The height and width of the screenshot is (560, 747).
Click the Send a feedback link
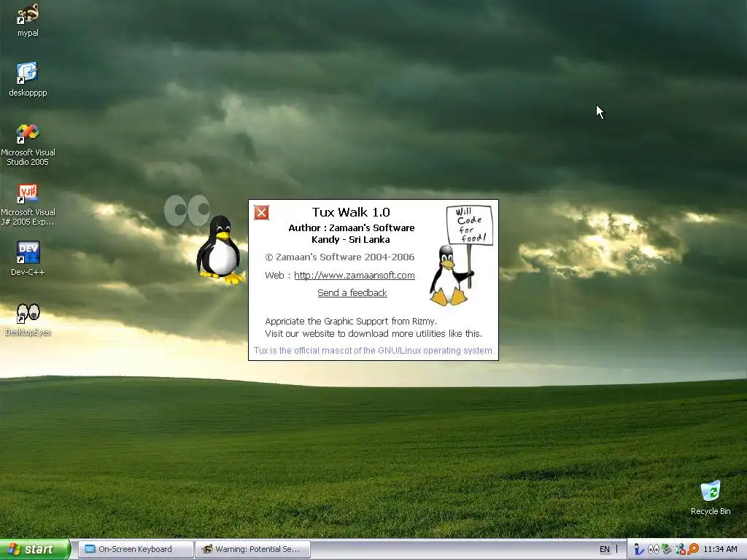point(352,293)
